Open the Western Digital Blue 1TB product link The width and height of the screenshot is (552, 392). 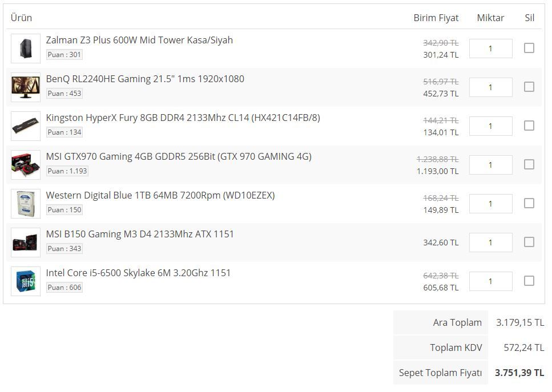(160, 195)
